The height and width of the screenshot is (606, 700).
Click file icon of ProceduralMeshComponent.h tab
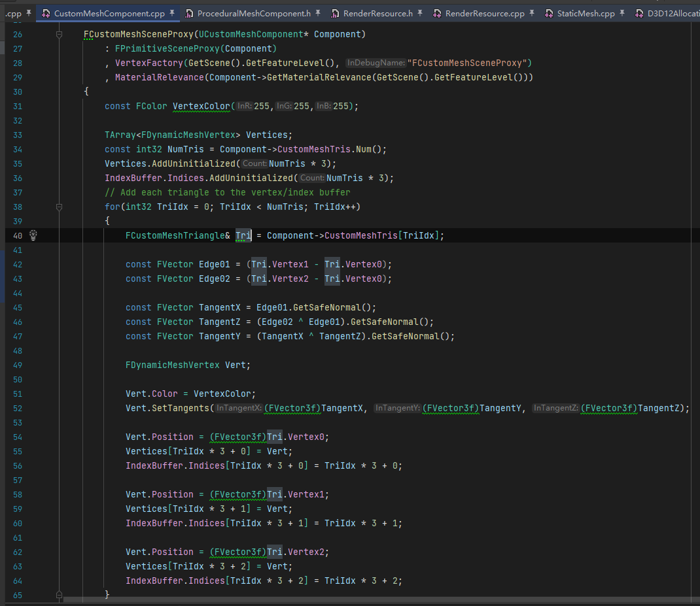tap(189, 14)
